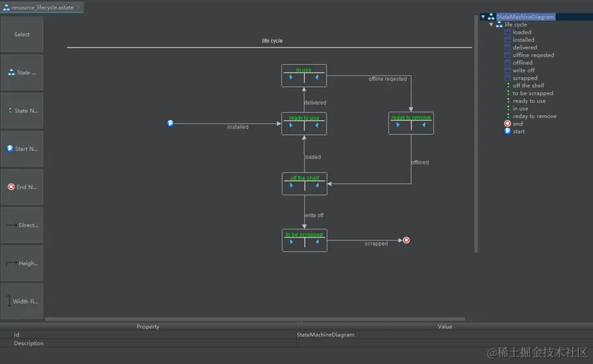Select the in use state title
The width and height of the screenshot is (593, 364).
coord(304,69)
